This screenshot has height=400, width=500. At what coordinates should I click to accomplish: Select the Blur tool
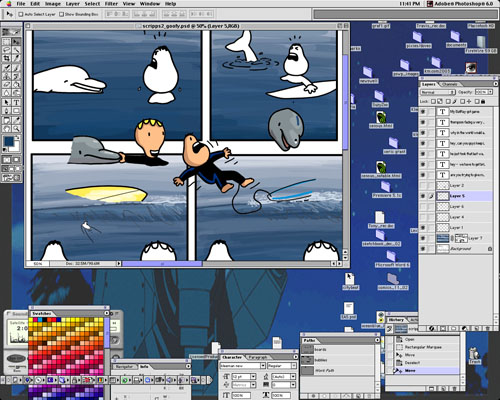point(6,93)
